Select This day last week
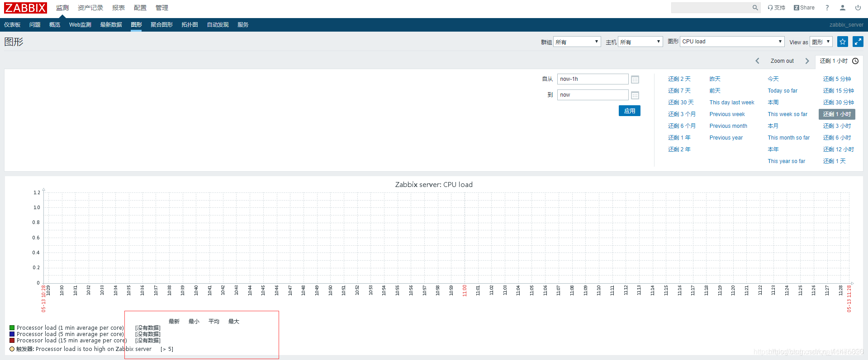Viewport: 868px width, 360px height. [732, 103]
